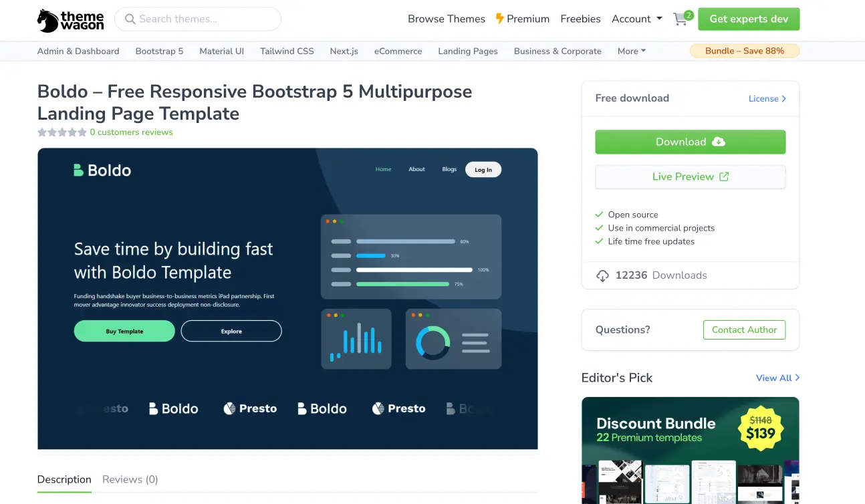The image size is (865, 504).
Task: Click 'Use in commercial projects' text
Action: (661, 228)
